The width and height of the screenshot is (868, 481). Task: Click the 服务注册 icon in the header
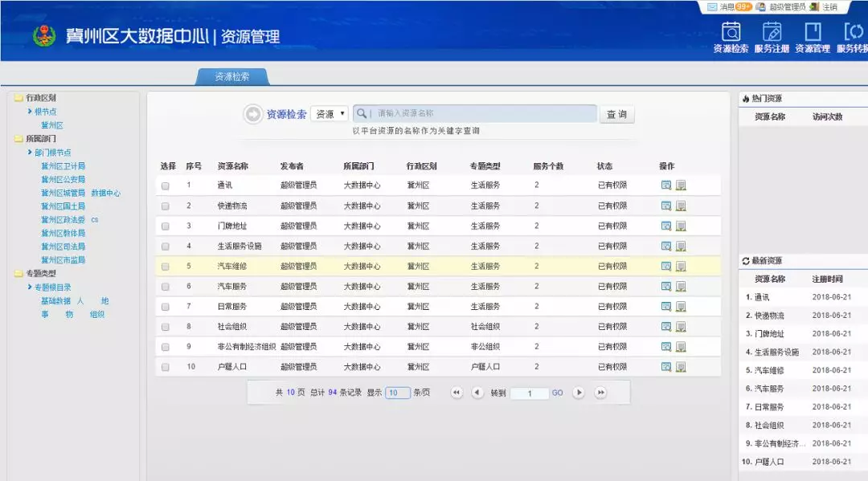[x=772, y=36]
